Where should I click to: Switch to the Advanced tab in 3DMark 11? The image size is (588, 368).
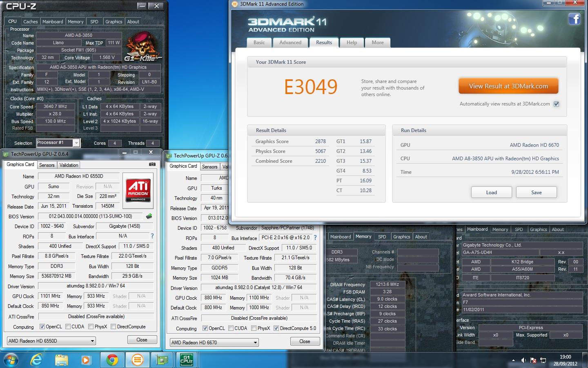coord(290,43)
